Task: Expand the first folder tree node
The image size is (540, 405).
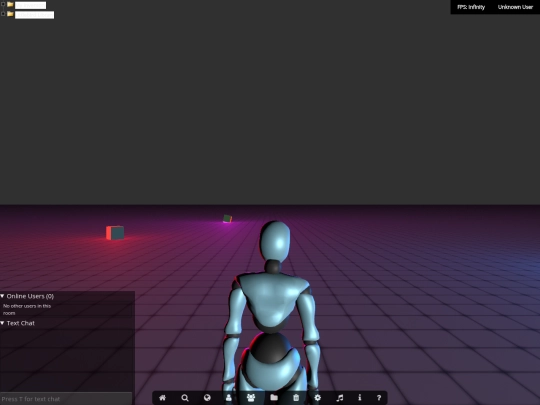Action: point(3,4)
